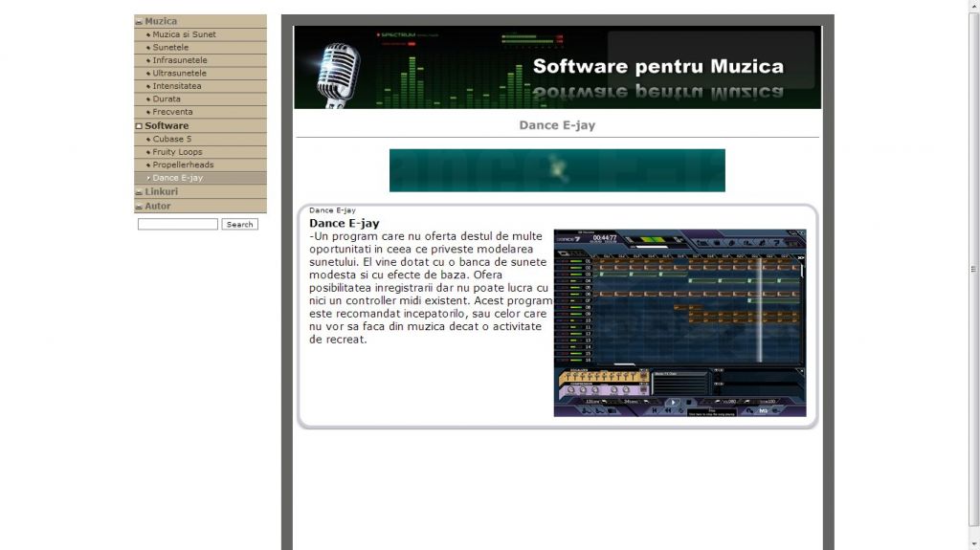Open the Frecventa menu item
Image resolution: width=980 pixels, height=550 pixels.
172,112
